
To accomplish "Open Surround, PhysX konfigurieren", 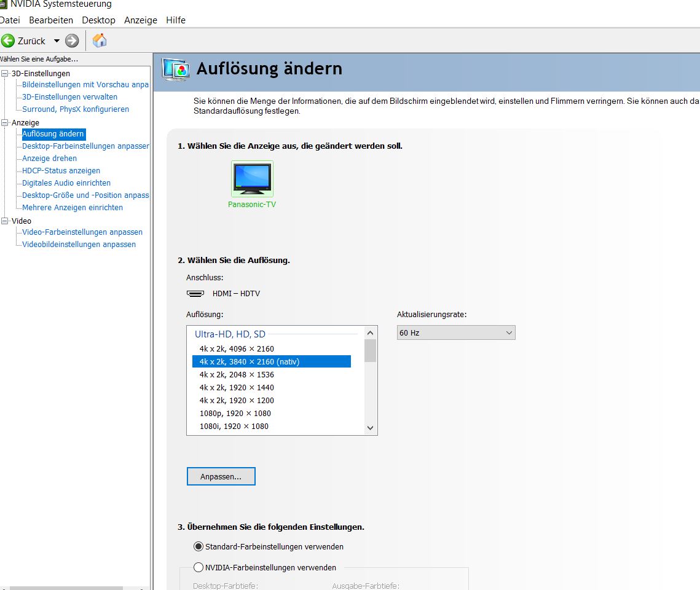I will (x=76, y=109).
